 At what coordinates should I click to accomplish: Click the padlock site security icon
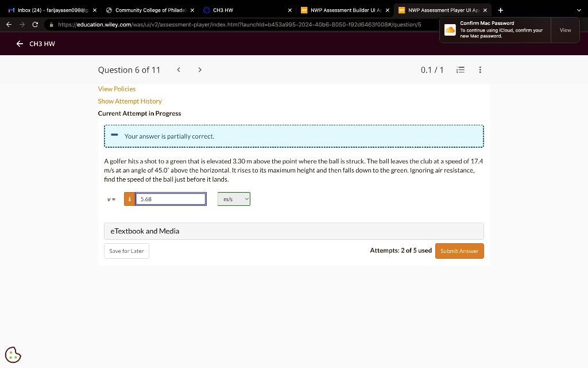point(51,25)
